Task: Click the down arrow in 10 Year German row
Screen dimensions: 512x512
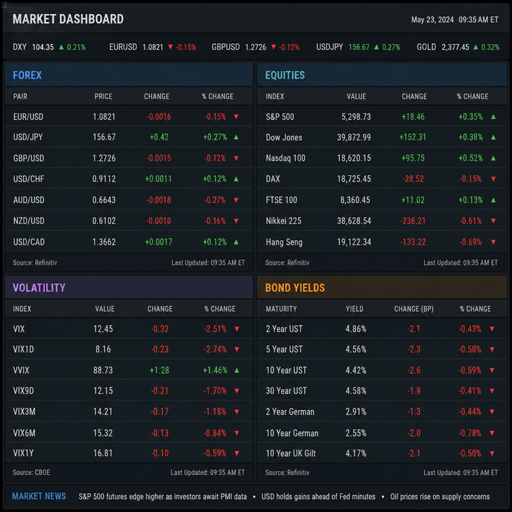Action: 492,433
